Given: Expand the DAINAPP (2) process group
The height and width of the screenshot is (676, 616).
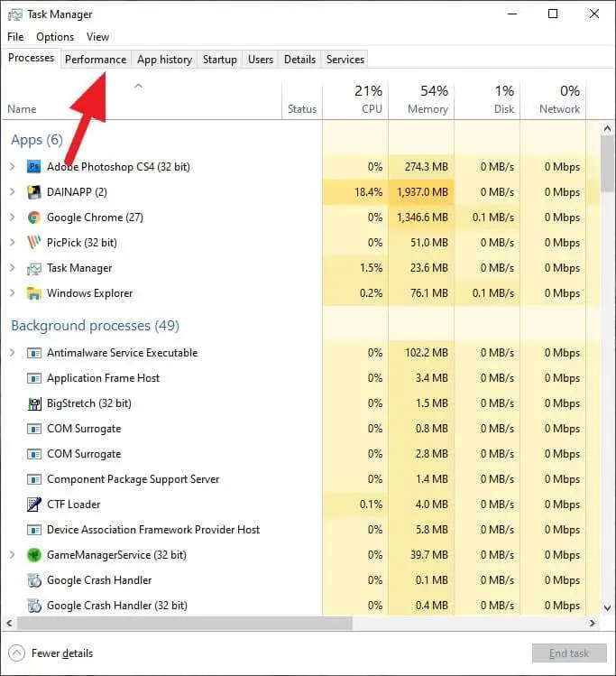Looking at the screenshot, I should (12, 192).
